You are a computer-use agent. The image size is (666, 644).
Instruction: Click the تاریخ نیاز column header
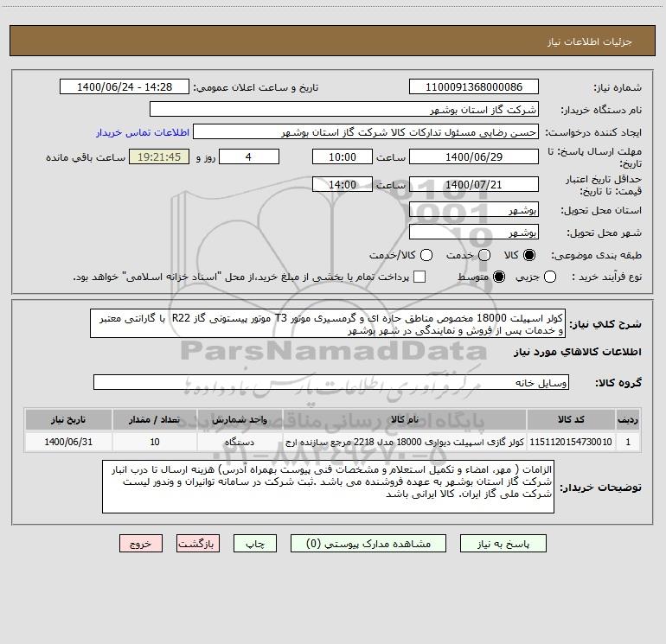coord(68,419)
